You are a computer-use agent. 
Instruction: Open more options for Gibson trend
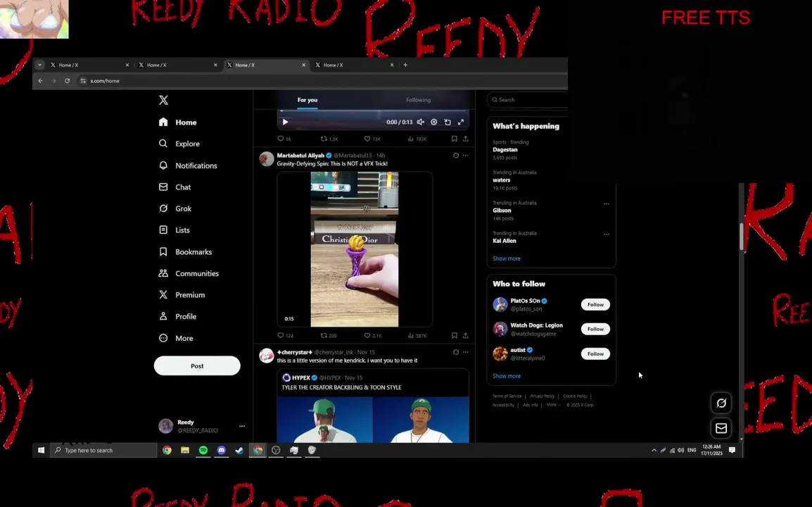click(606, 204)
